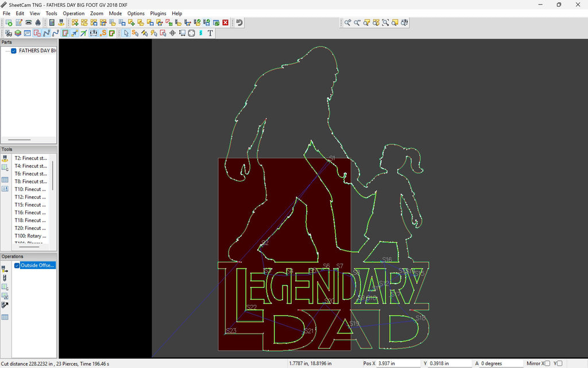Select tool T15: Finecut in Tools list
Viewport: 588px width, 368px height.
coord(30,205)
